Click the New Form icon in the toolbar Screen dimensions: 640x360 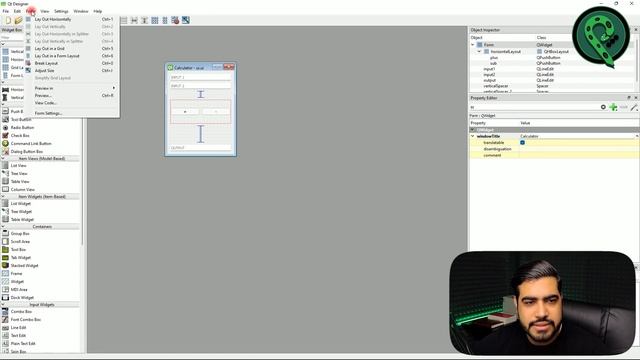8,20
